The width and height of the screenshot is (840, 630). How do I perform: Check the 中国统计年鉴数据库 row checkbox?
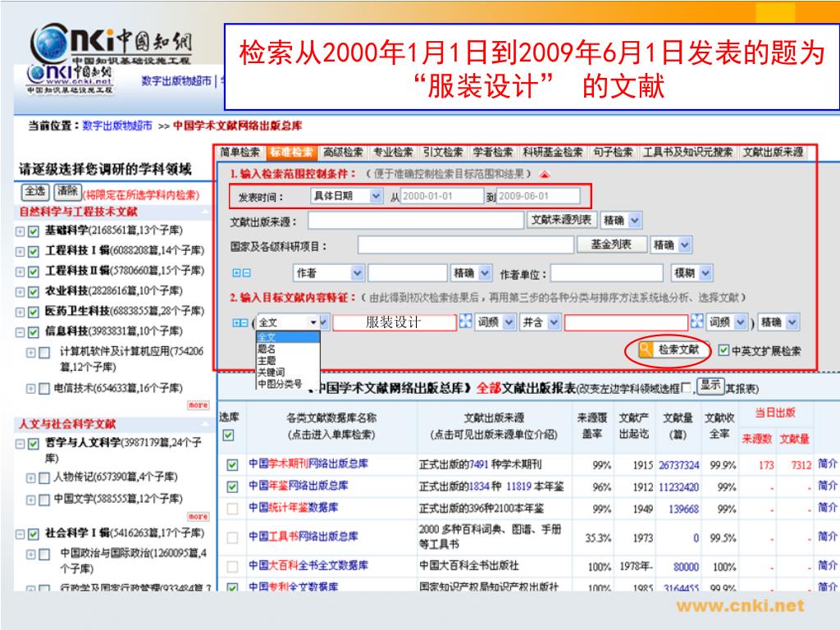click(232, 509)
